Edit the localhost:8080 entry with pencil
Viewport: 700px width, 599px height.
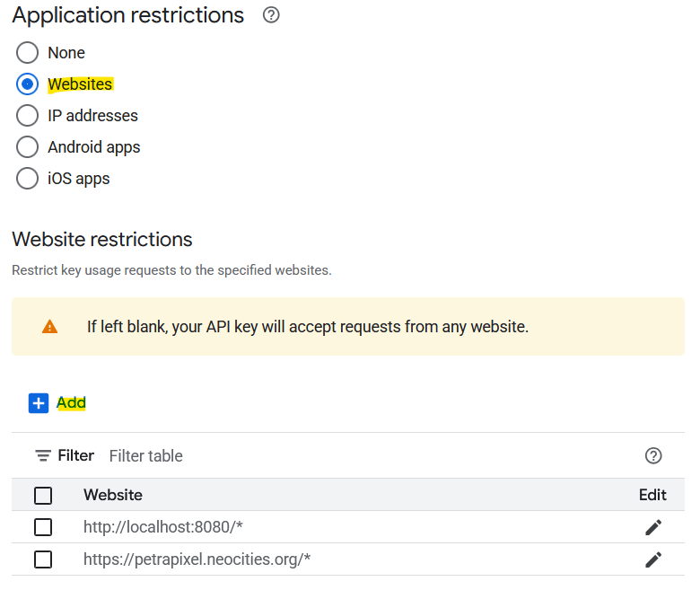tap(653, 527)
